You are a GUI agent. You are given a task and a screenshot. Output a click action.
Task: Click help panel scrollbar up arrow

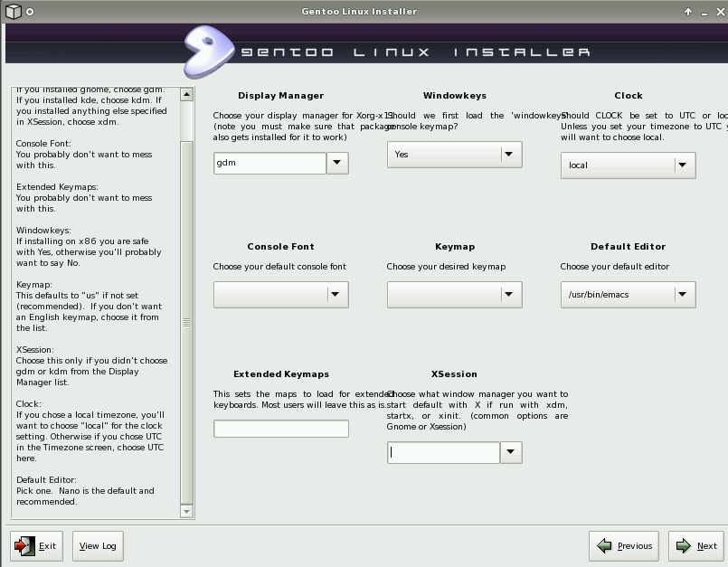pos(186,95)
